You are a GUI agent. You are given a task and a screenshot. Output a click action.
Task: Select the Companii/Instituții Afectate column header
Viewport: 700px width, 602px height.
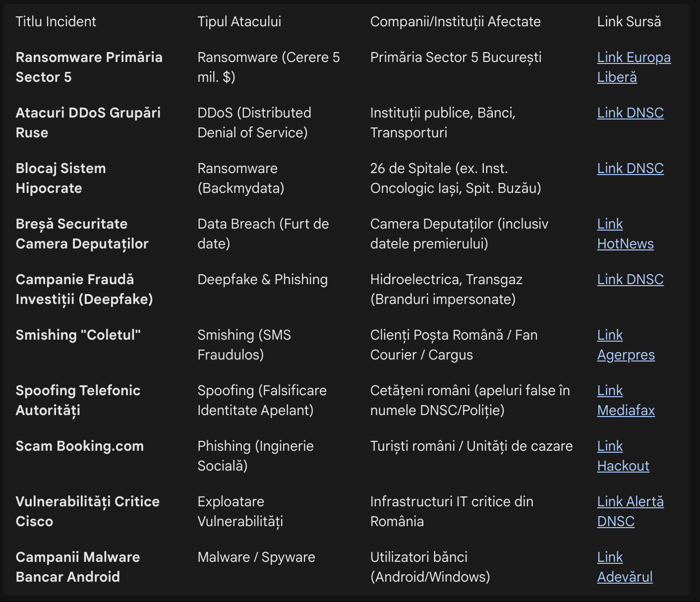(455, 22)
